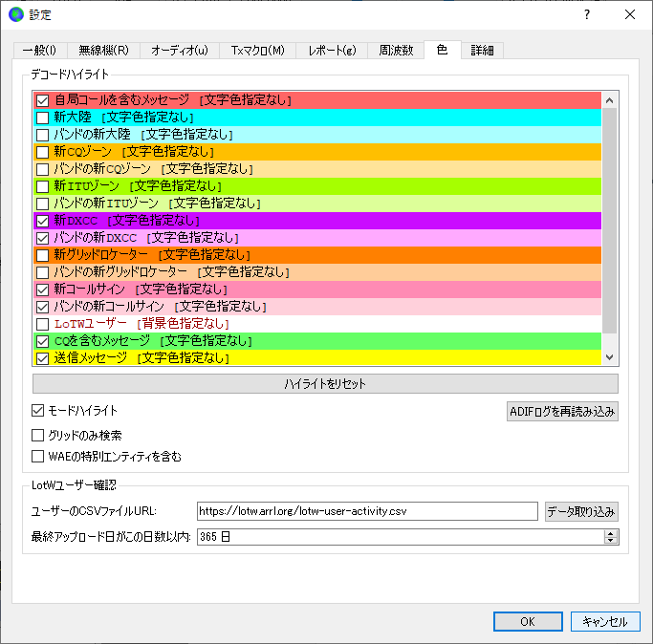Select the purple 新DXCC color row

(317, 221)
